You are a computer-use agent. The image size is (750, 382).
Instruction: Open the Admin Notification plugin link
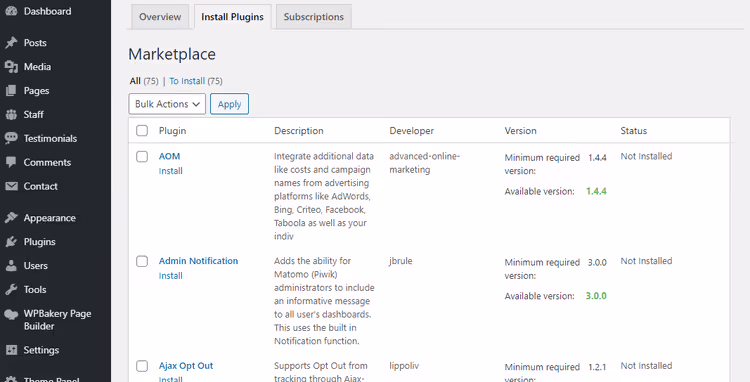tap(199, 261)
